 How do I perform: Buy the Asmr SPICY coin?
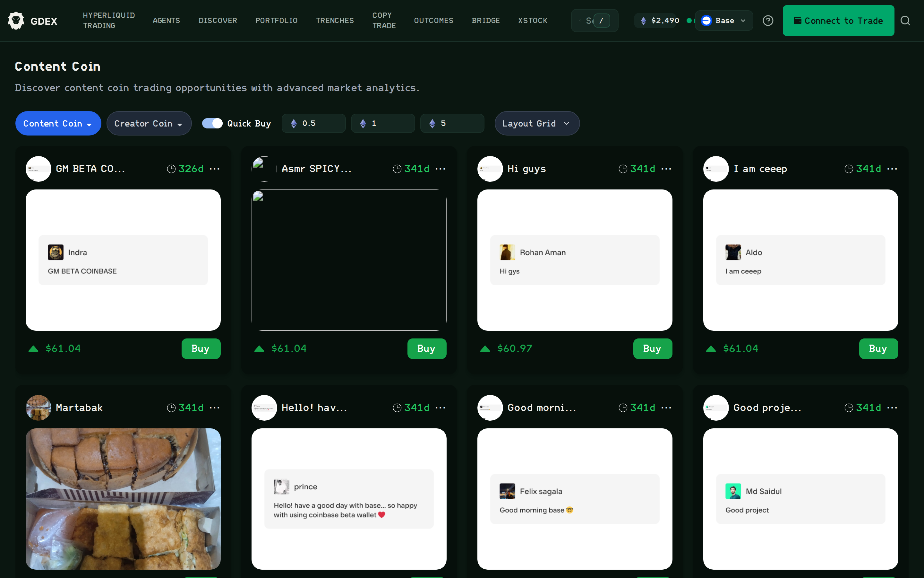[426, 348]
